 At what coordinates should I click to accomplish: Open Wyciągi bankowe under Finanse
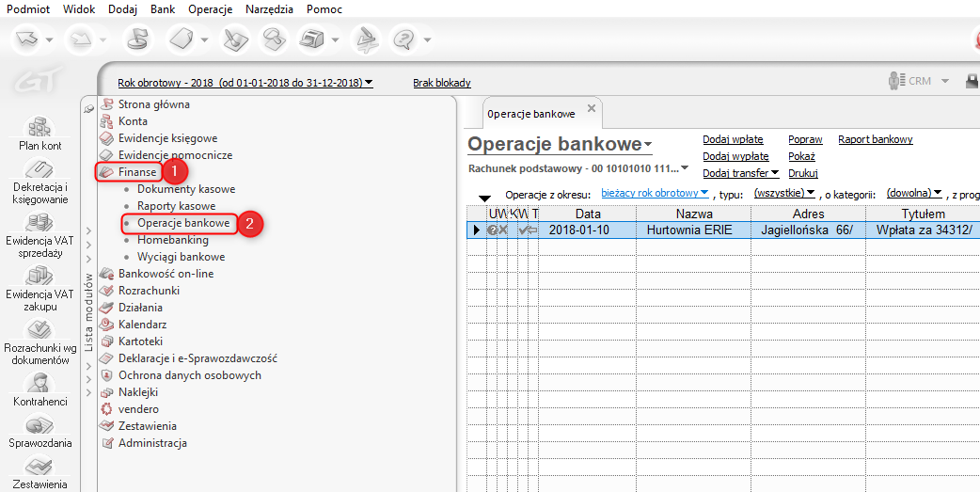(x=182, y=257)
